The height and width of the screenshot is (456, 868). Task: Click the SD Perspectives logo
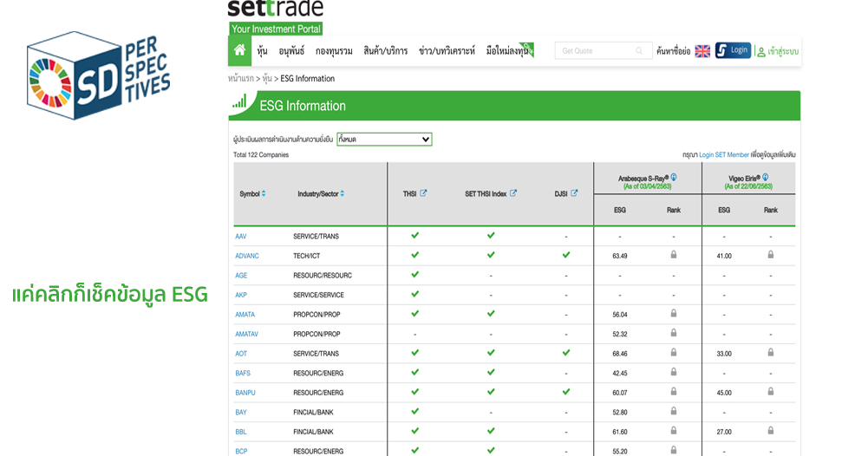(99, 75)
